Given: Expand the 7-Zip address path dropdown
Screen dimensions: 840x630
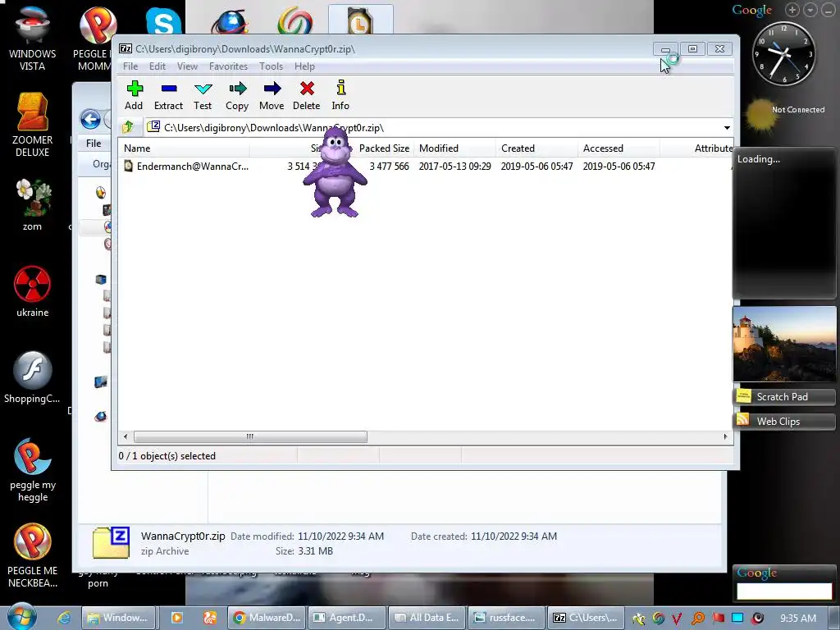Looking at the screenshot, I should pos(727,128).
